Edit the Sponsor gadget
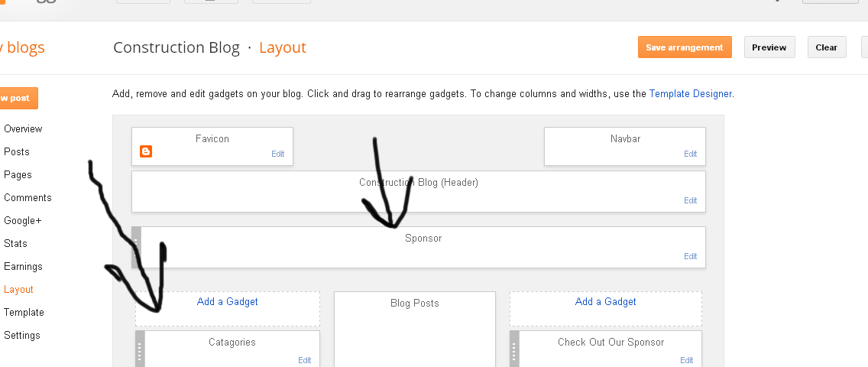 [x=690, y=256]
